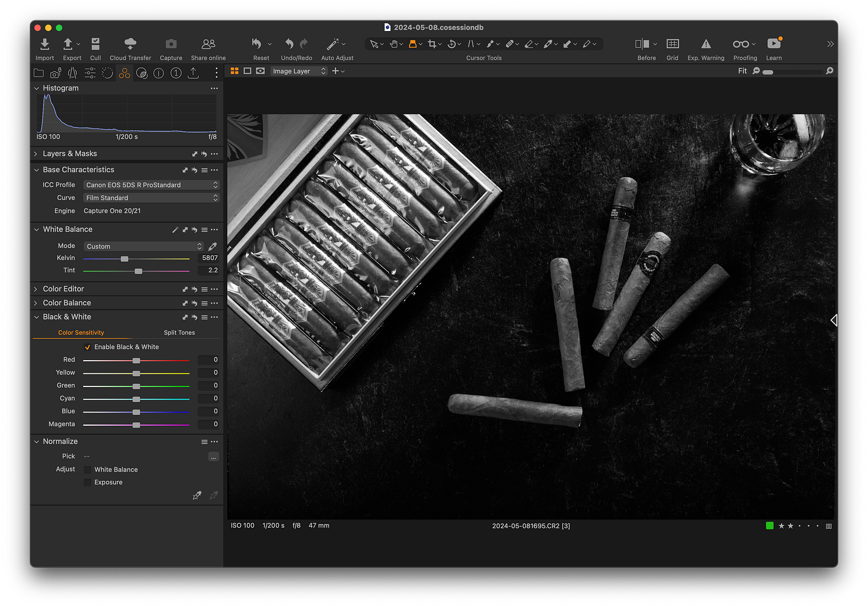The image size is (868, 607).
Task: Select the Pan cursor tool
Action: pos(393,44)
